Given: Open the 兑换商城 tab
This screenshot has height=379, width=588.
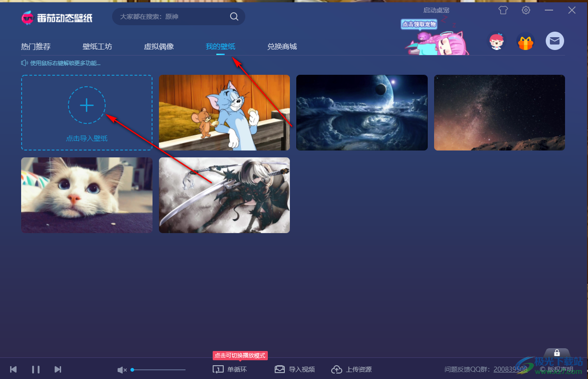Looking at the screenshot, I should click(x=282, y=46).
